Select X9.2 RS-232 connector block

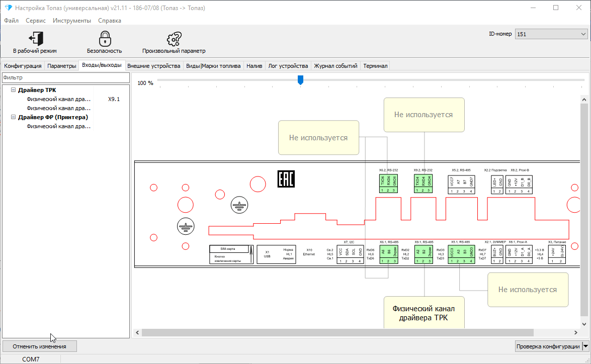pos(423,184)
